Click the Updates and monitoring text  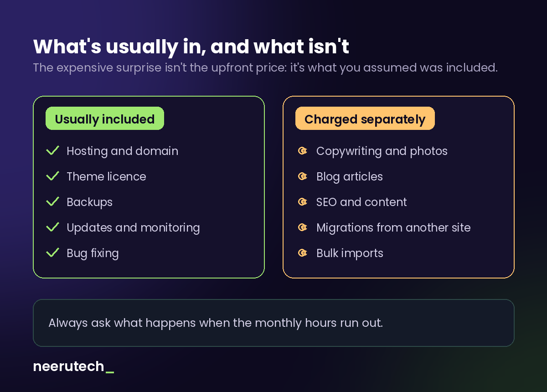point(133,227)
